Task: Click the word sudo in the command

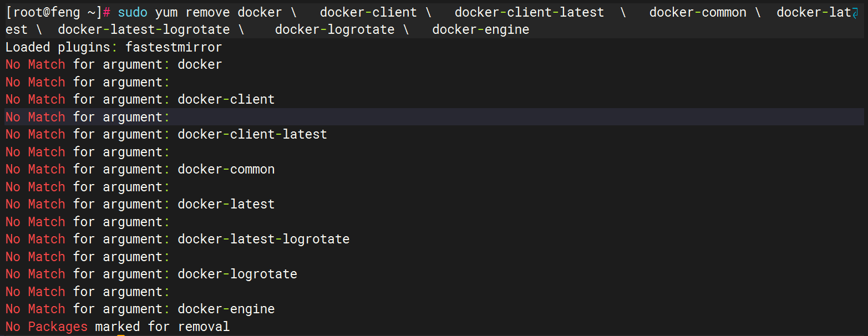Action: pyautogui.click(x=133, y=12)
